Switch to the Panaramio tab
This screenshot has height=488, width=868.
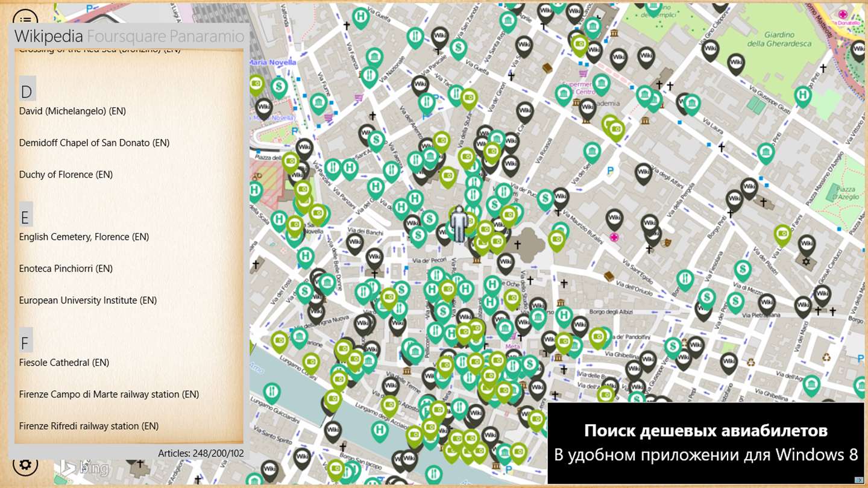pos(207,36)
